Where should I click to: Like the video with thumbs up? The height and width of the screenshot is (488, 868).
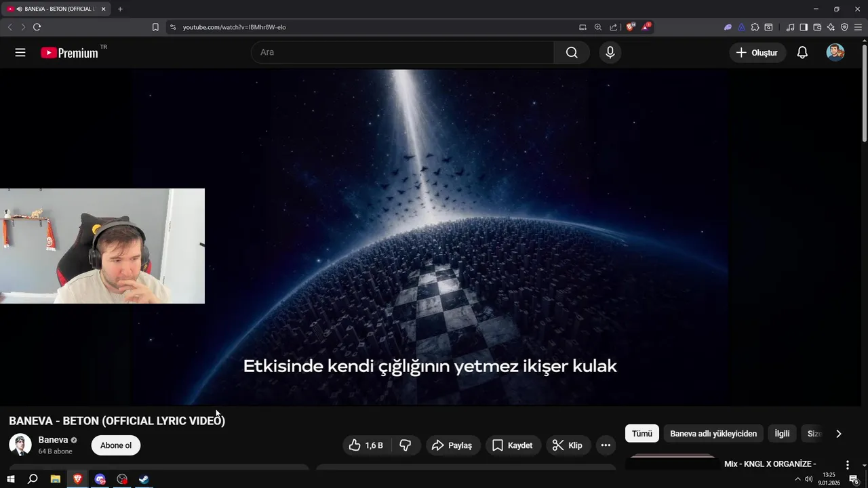(x=367, y=445)
